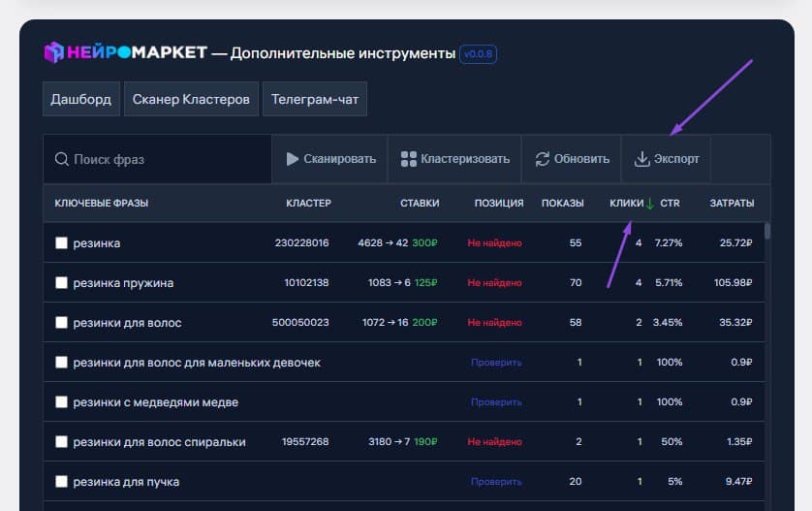Sort by the Клики column header

pos(626,204)
